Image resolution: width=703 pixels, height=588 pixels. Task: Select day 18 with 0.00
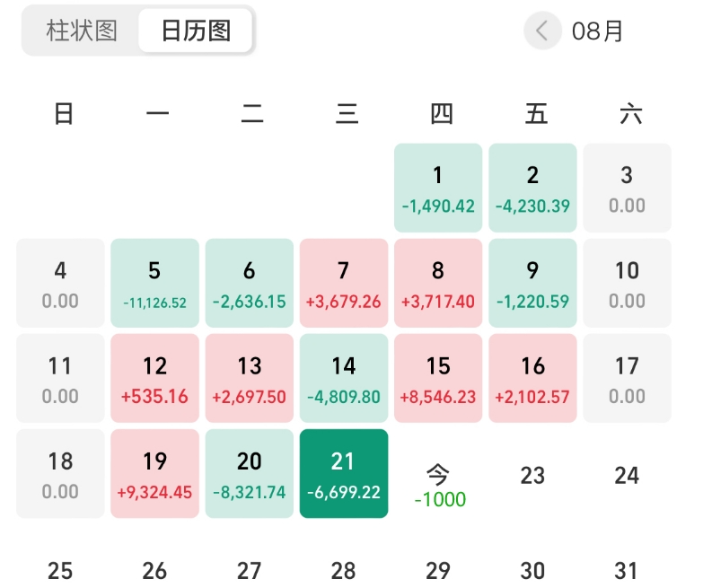click(x=60, y=474)
